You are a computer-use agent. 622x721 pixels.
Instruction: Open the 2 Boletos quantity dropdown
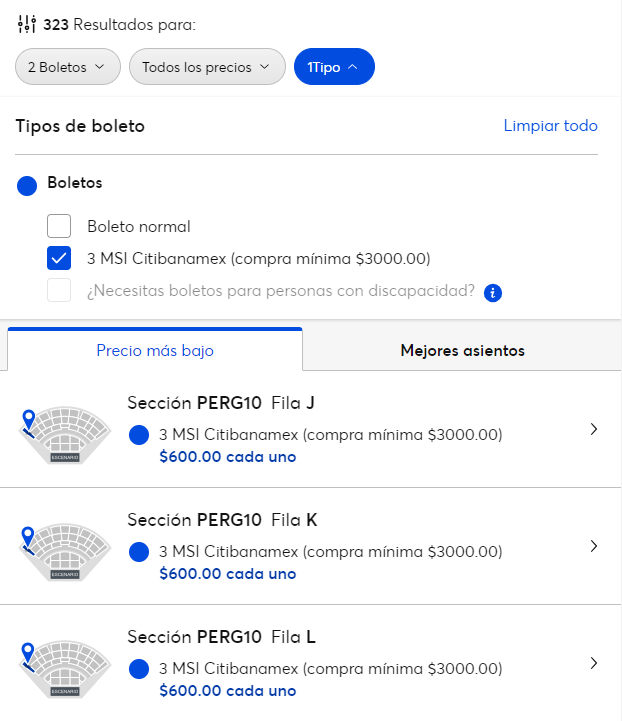(67, 67)
